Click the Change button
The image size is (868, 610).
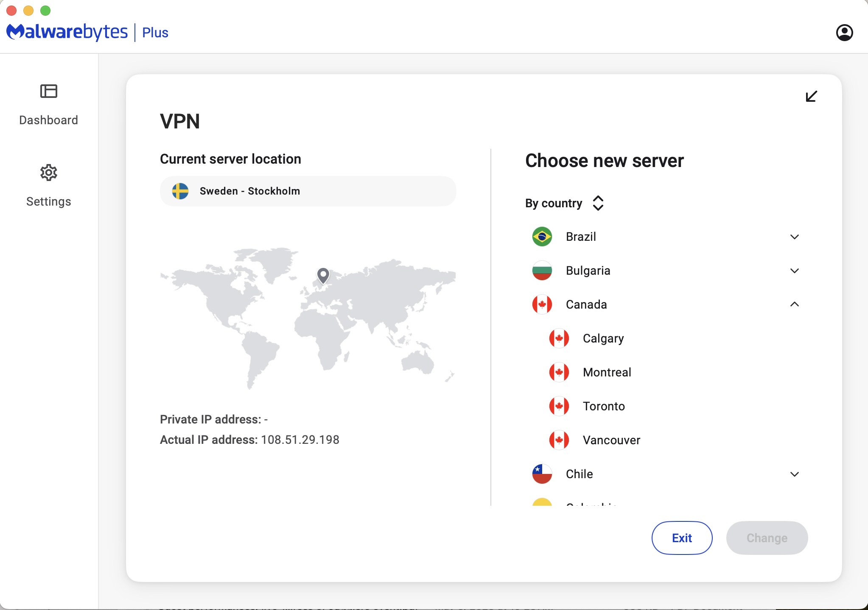point(767,538)
